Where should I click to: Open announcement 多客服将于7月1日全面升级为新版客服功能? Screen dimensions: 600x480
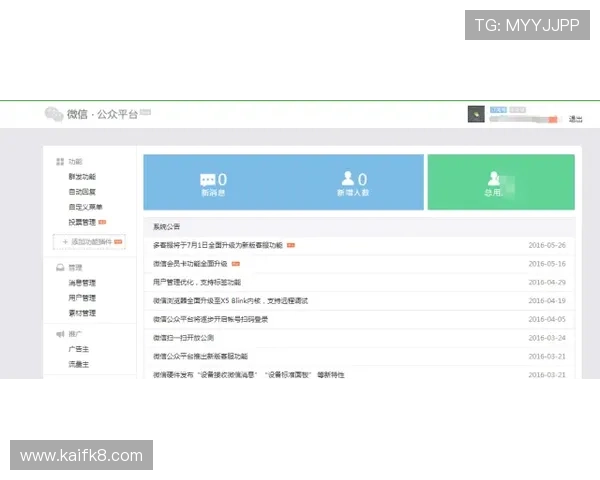point(218,245)
